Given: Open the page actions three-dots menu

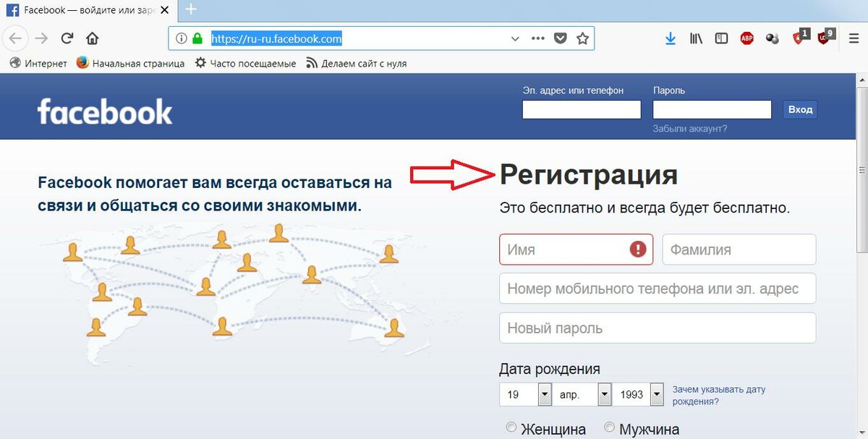Looking at the screenshot, I should pos(538,38).
